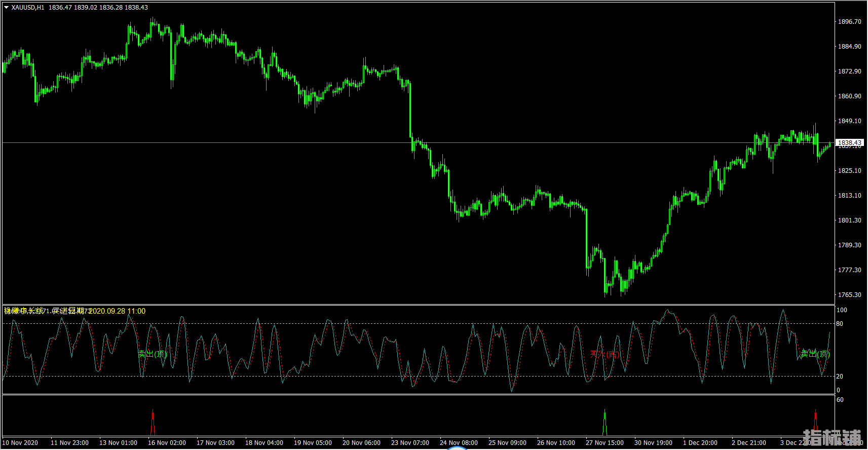The image size is (868, 450).
Task: Click the 23 Nov 07:00 time label
Action: tap(410, 443)
